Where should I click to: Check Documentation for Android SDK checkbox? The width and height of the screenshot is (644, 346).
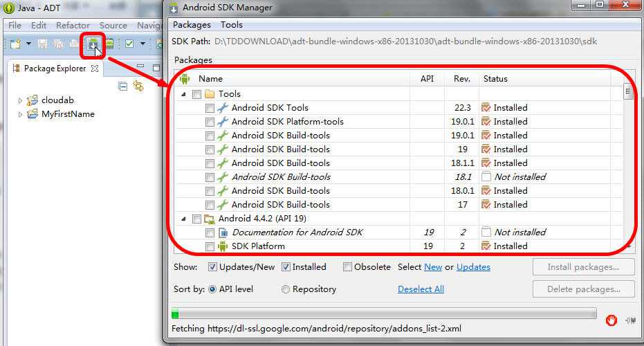210,233
